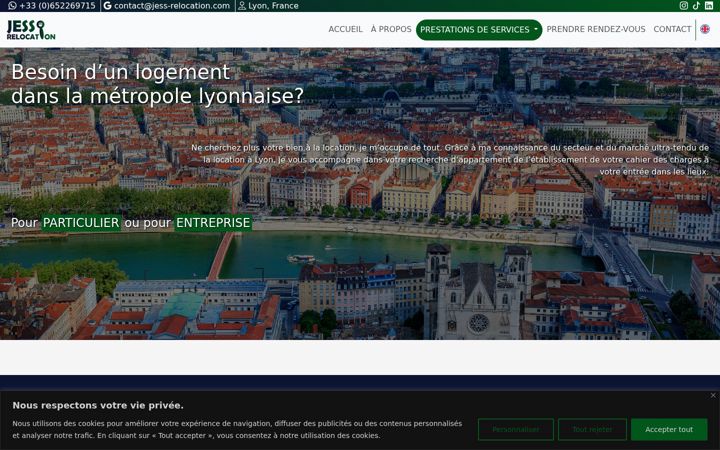Click the Lyon, France location link

(268, 6)
